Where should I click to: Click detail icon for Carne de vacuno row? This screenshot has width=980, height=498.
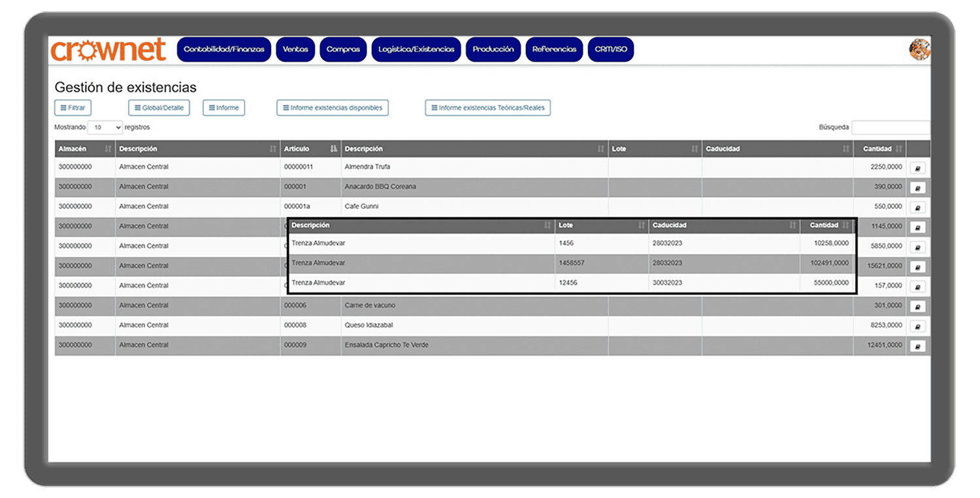click(917, 307)
